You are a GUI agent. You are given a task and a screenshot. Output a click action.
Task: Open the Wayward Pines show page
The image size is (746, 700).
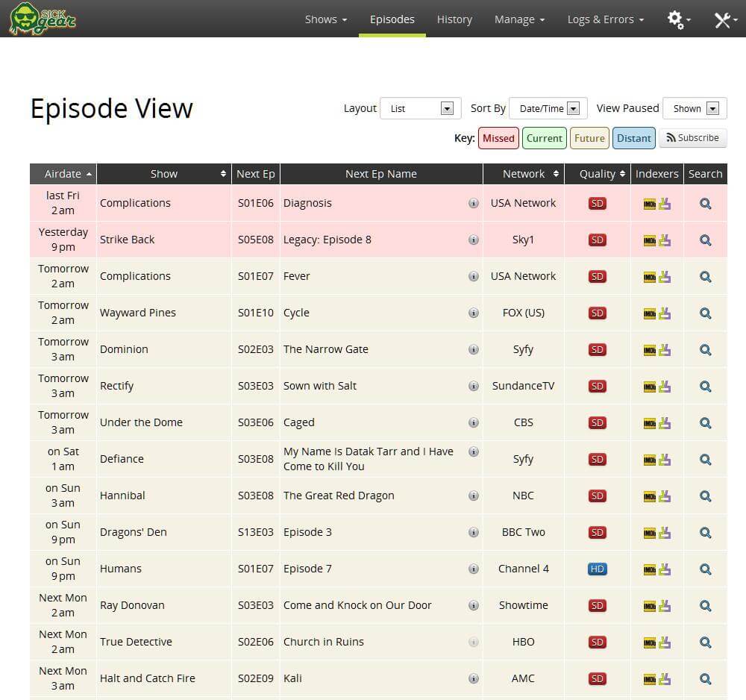(x=138, y=313)
